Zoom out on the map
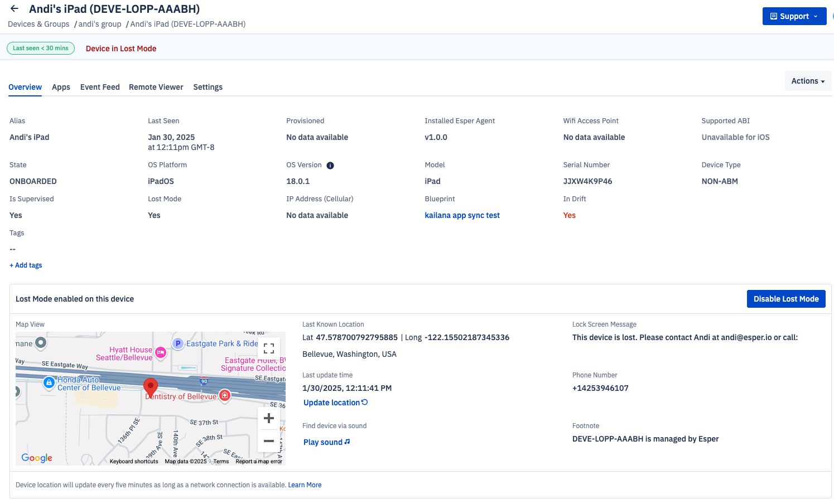The image size is (834, 504). 269,441
